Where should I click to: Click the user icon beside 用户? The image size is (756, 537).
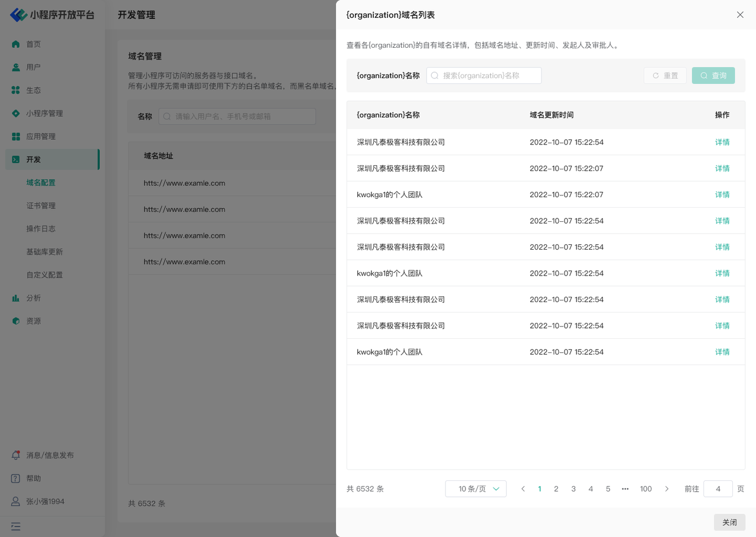(16, 67)
